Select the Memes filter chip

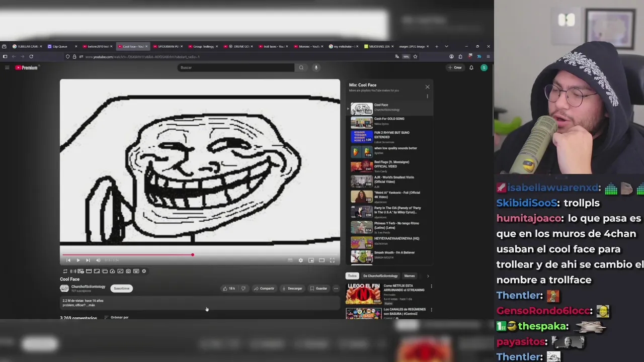tap(410, 276)
